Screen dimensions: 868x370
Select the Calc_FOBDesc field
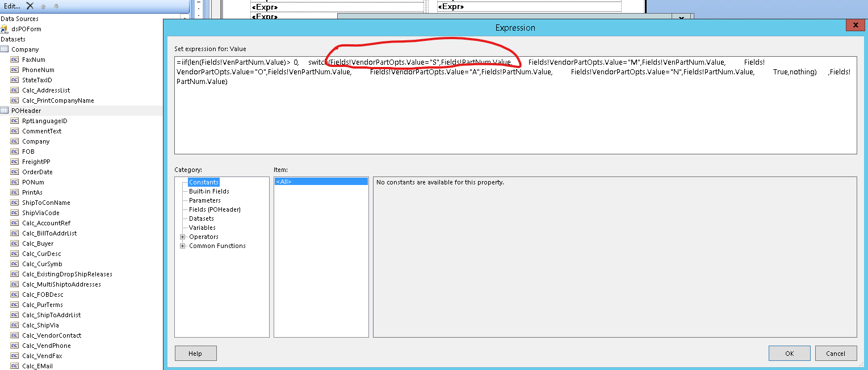(43, 295)
